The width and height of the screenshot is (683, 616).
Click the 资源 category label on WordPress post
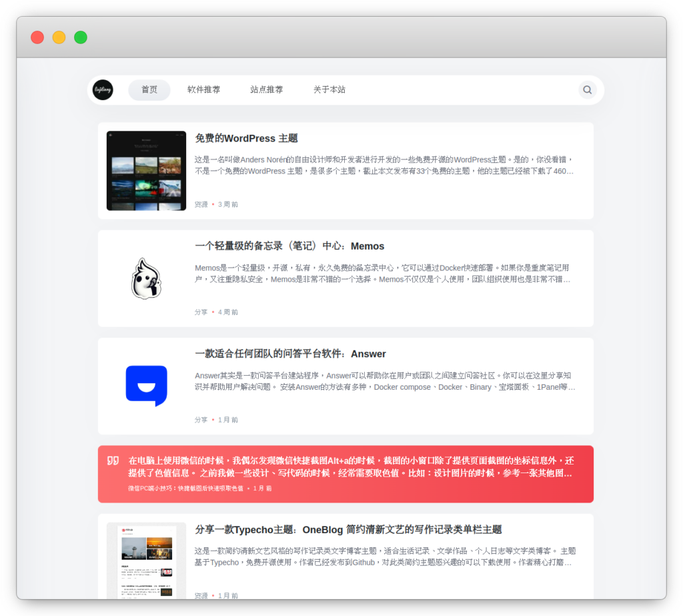(x=200, y=204)
